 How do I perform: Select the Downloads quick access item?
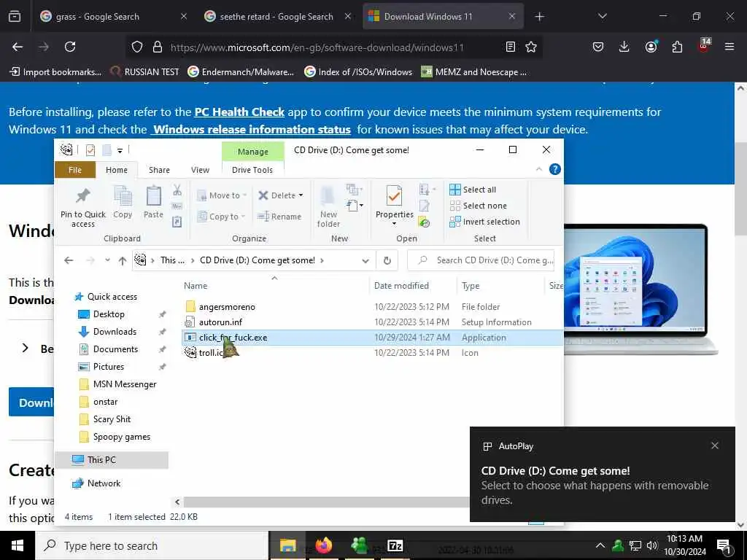[115, 332]
